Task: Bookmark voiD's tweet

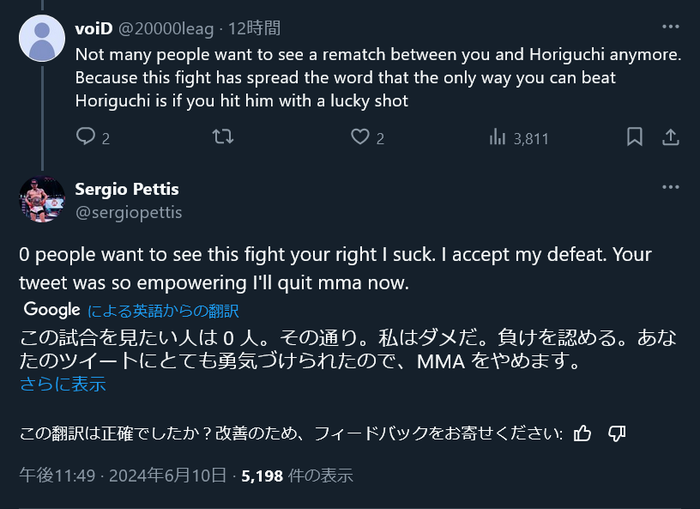Action: click(x=634, y=137)
